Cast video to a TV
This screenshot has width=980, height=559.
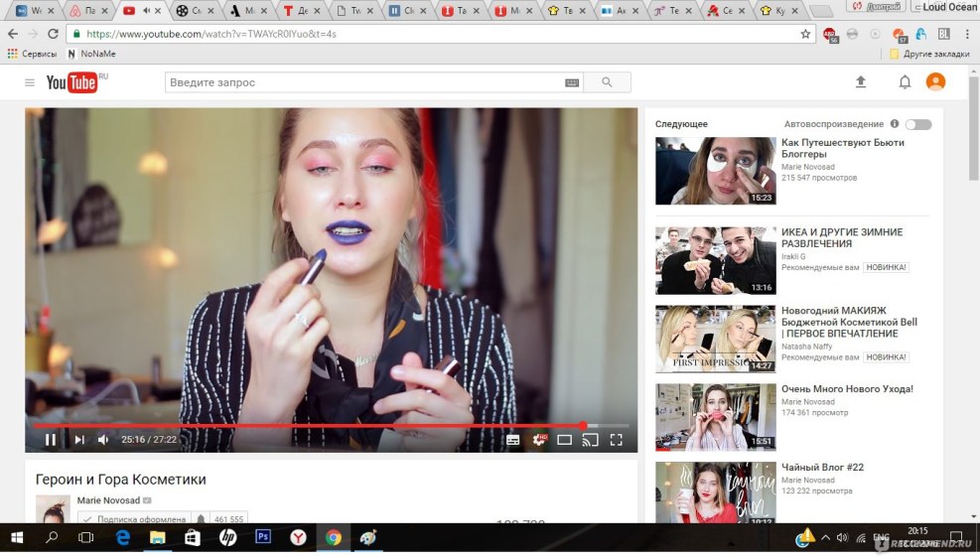point(590,439)
